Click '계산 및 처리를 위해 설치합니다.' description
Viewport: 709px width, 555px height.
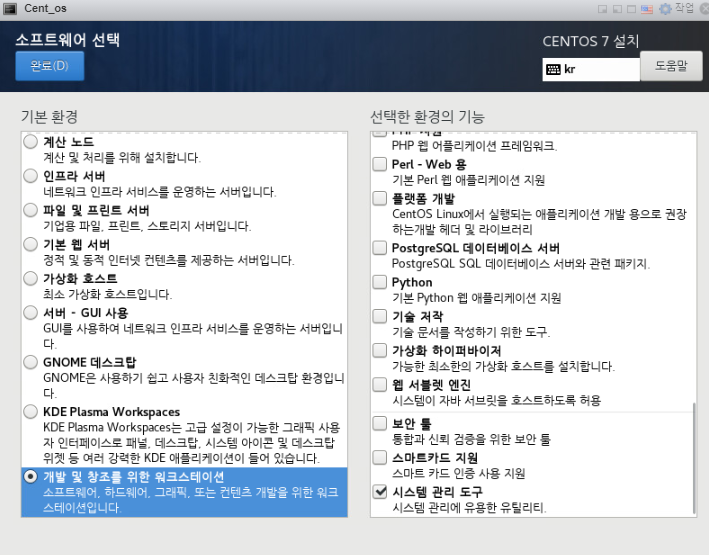pos(122,158)
